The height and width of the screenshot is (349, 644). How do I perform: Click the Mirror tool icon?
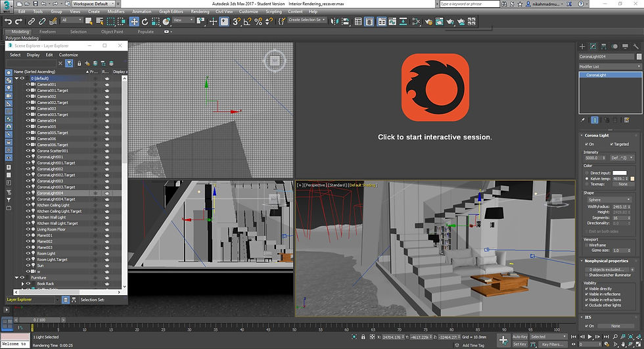pyautogui.click(x=334, y=21)
